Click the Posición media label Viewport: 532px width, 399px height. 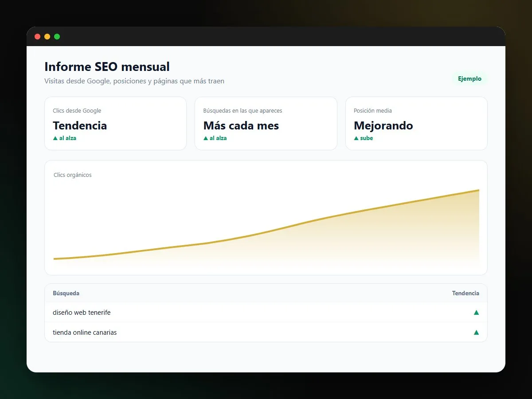pos(373,110)
